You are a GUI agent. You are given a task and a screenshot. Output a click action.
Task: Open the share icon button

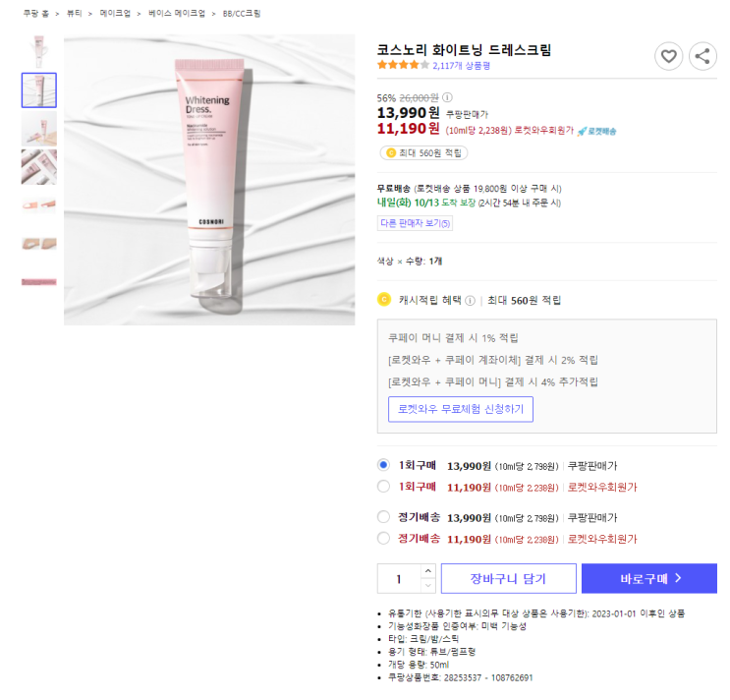coord(702,56)
